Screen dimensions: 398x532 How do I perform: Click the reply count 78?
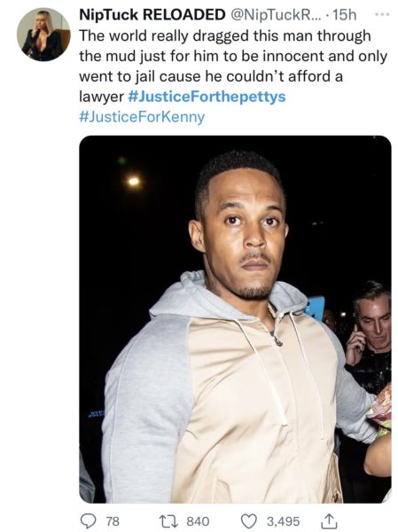point(113,521)
